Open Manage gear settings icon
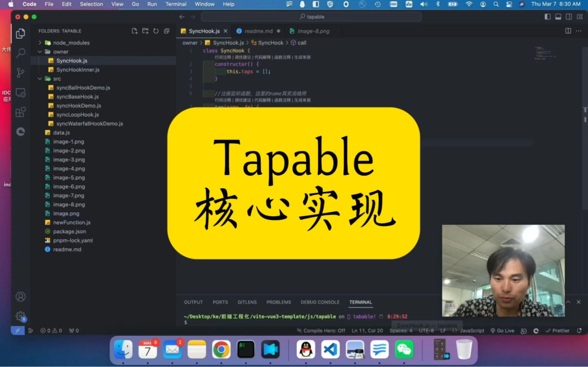Image resolution: width=588 pixels, height=367 pixels. tap(21, 316)
